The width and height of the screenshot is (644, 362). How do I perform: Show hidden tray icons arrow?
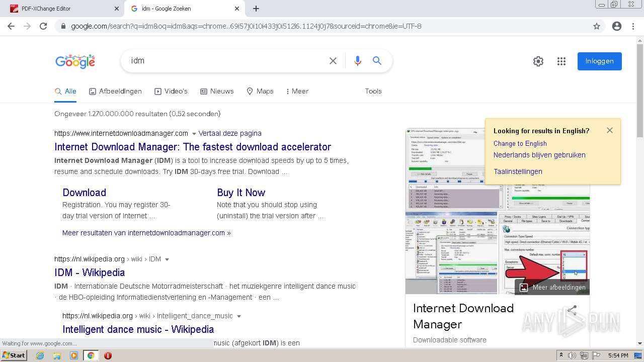(x=561, y=355)
